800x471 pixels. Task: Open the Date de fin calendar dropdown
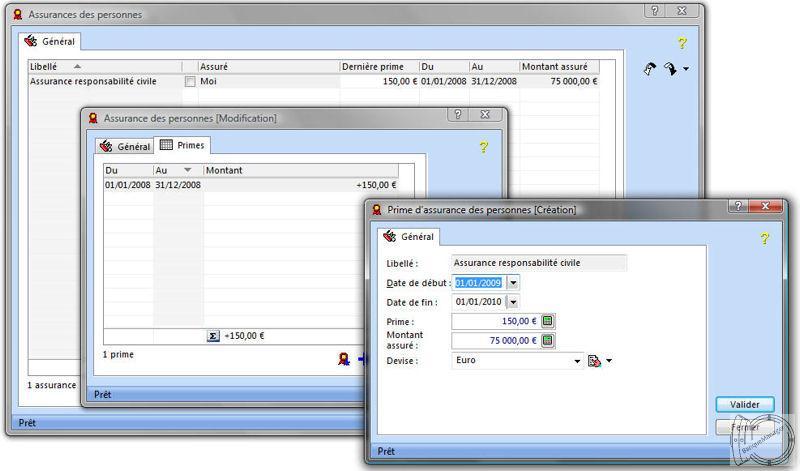(x=513, y=301)
